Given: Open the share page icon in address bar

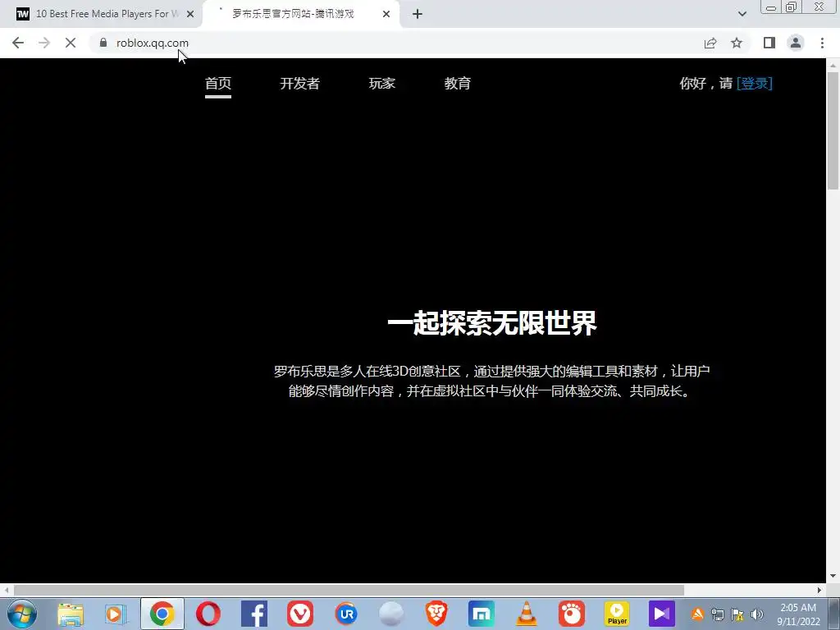Looking at the screenshot, I should (x=710, y=43).
